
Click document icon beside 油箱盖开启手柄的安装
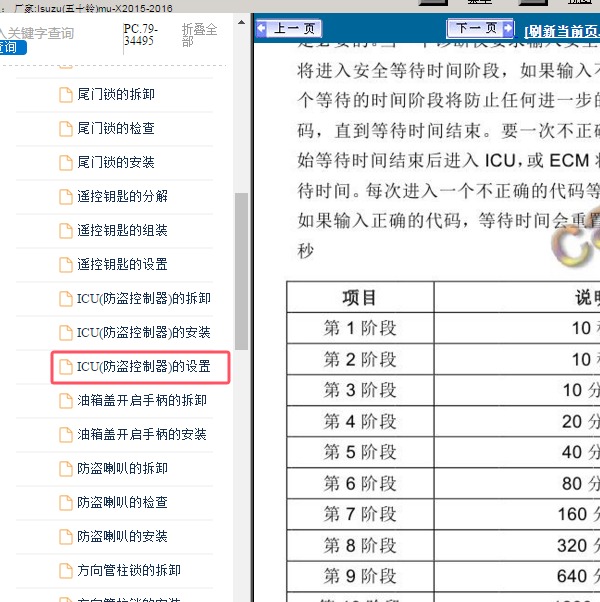[x=66, y=435]
